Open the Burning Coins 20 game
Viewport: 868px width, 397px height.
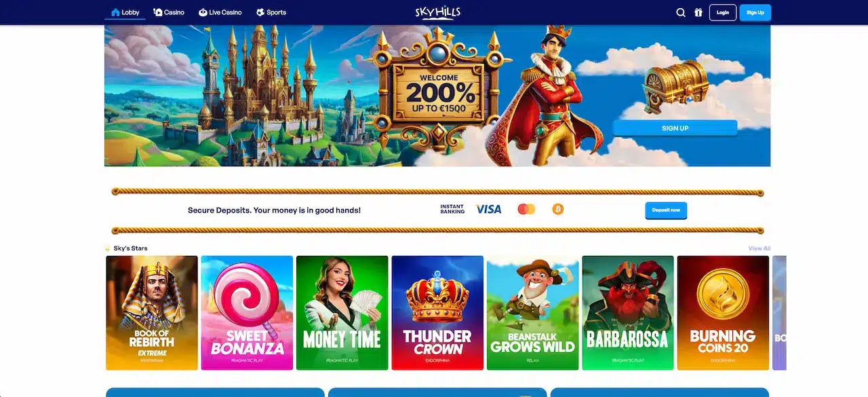(x=723, y=313)
